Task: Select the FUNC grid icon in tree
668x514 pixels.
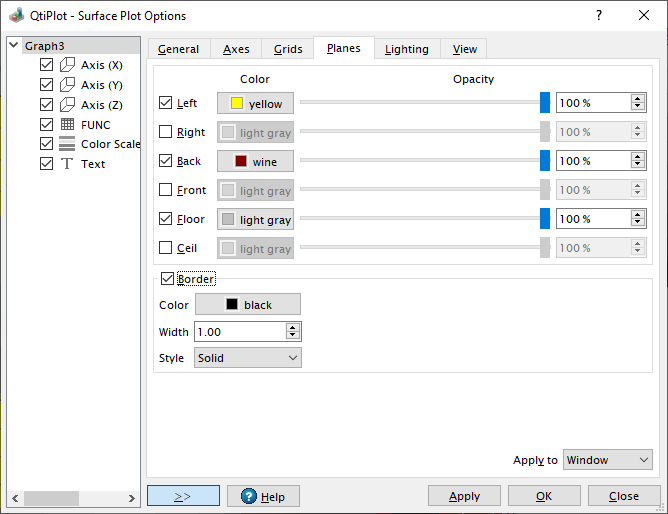Action: 67,125
